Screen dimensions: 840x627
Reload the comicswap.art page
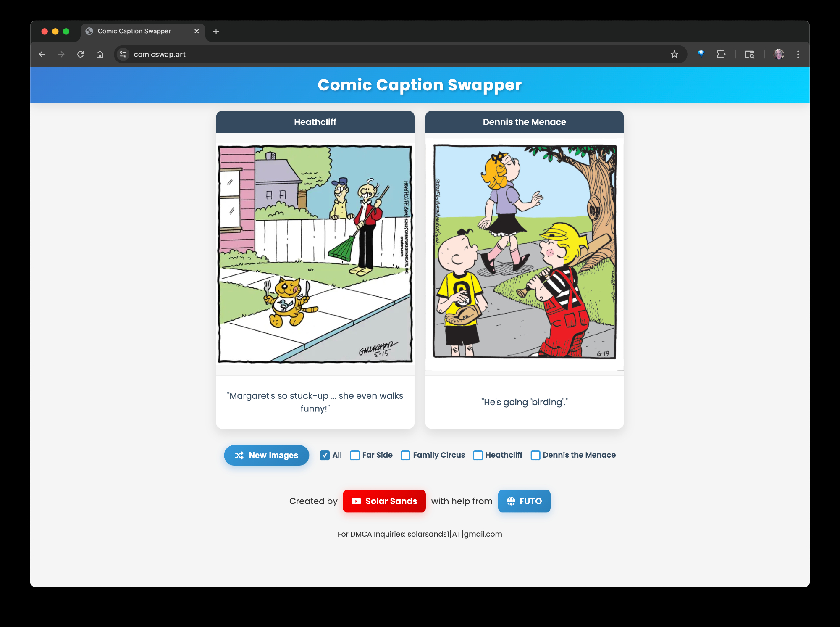(81, 54)
